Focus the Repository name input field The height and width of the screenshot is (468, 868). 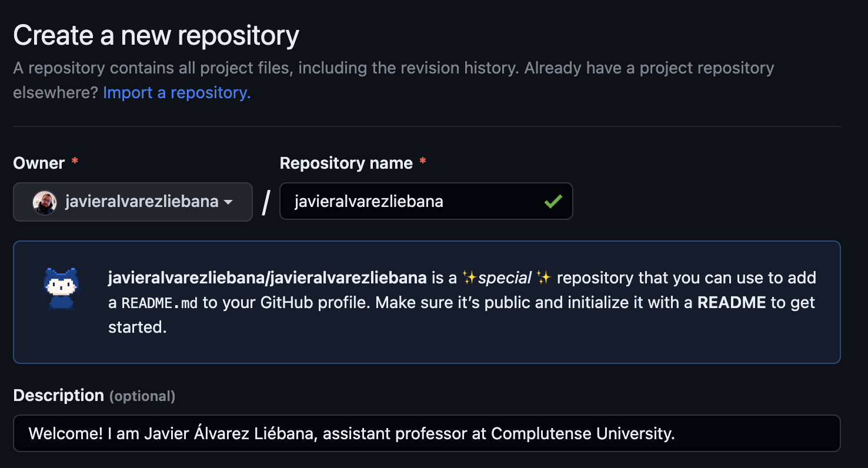[412, 202]
